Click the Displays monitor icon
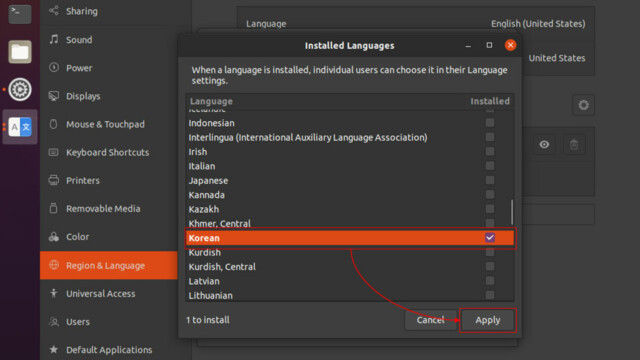 coord(54,96)
